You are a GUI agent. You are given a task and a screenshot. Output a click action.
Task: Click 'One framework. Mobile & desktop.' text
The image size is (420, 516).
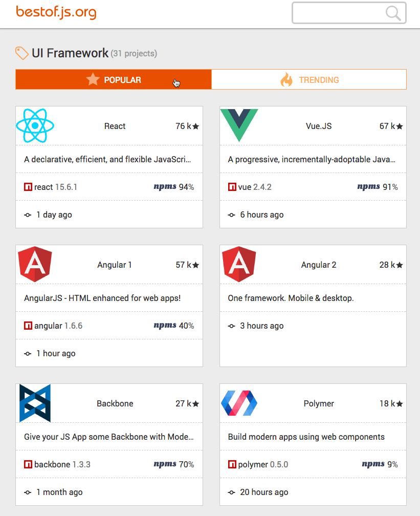[x=291, y=298]
